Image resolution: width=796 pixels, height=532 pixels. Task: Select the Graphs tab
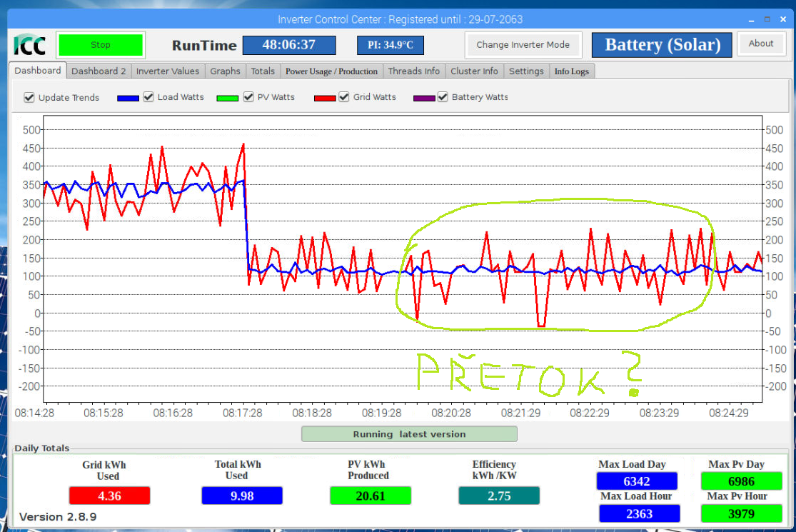225,71
